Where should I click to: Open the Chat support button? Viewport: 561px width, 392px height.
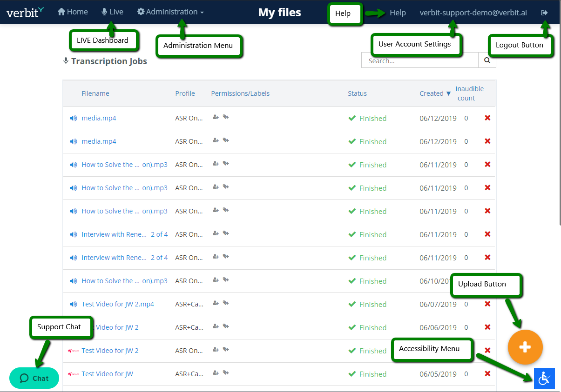pyautogui.click(x=34, y=378)
